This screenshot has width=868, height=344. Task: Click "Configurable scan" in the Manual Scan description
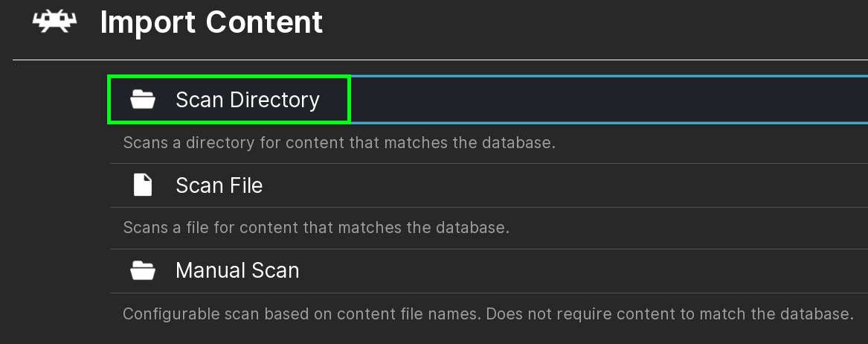pyautogui.click(x=176, y=313)
